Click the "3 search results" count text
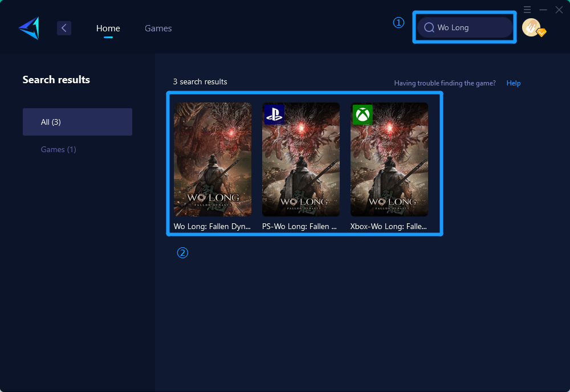570x392 pixels. [x=200, y=81]
